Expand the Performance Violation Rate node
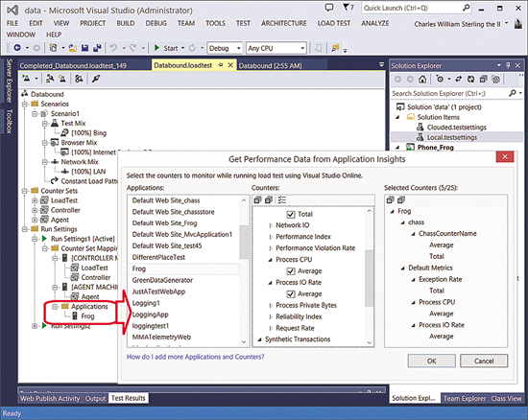Screen dimensions: 528x420 tap(271, 248)
